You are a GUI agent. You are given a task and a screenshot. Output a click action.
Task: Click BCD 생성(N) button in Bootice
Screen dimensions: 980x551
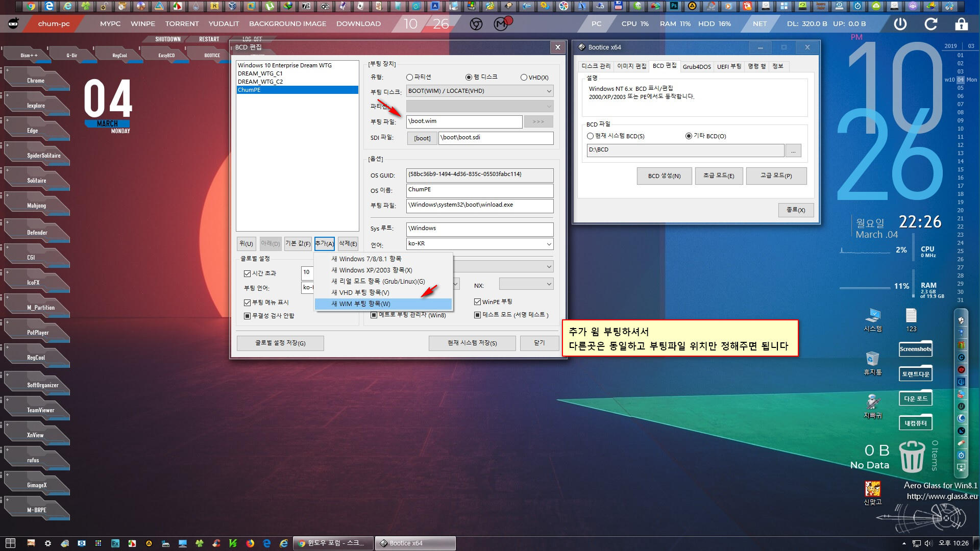click(664, 176)
